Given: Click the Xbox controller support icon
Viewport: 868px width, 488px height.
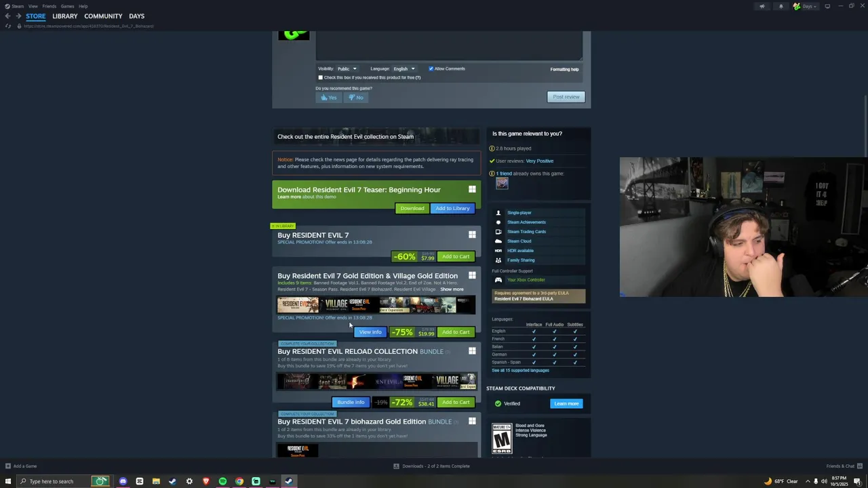Looking at the screenshot, I should 498,280.
